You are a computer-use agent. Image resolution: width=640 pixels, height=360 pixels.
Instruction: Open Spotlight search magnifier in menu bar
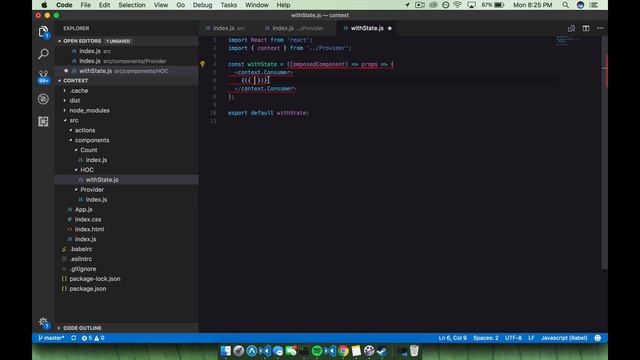(565, 5)
